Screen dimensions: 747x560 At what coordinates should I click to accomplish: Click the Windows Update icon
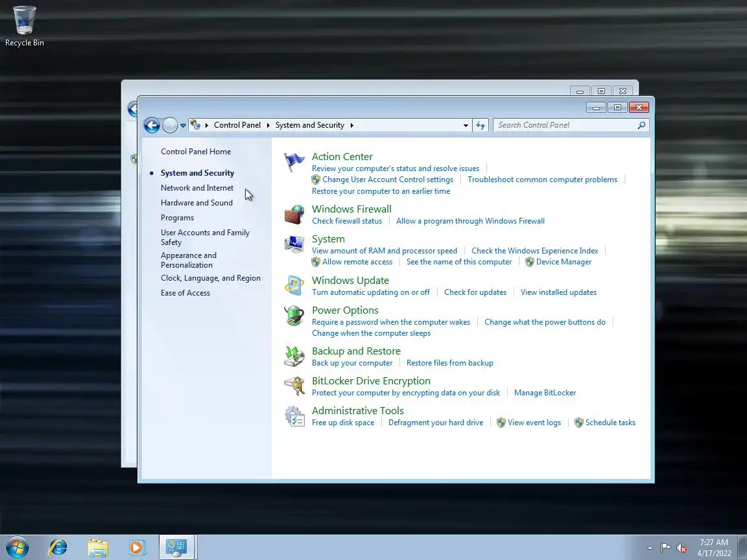coord(294,286)
